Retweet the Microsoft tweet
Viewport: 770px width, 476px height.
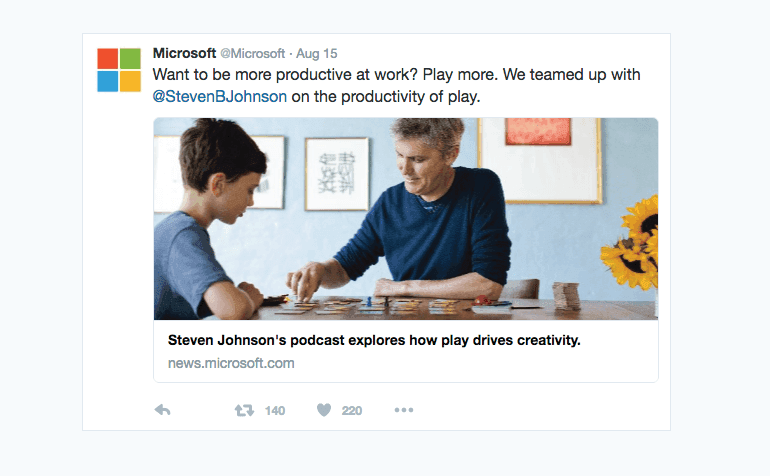click(243, 410)
